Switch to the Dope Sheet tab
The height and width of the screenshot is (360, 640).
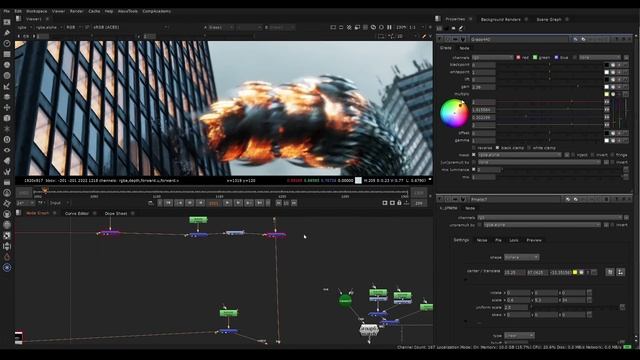pyautogui.click(x=116, y=213)
